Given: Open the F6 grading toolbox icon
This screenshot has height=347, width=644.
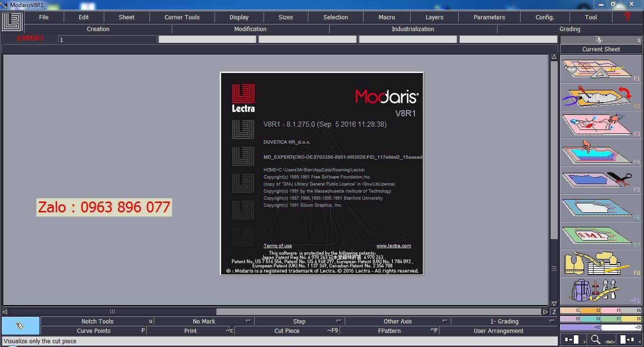Looking at the screenshot, I should [x=601, y=208].
